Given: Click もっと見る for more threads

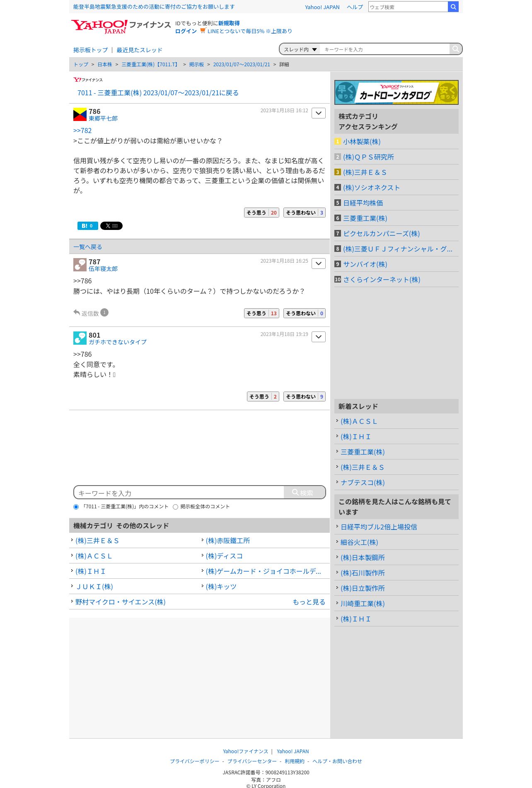Looking at the screenshot, I should pos(309,602).
